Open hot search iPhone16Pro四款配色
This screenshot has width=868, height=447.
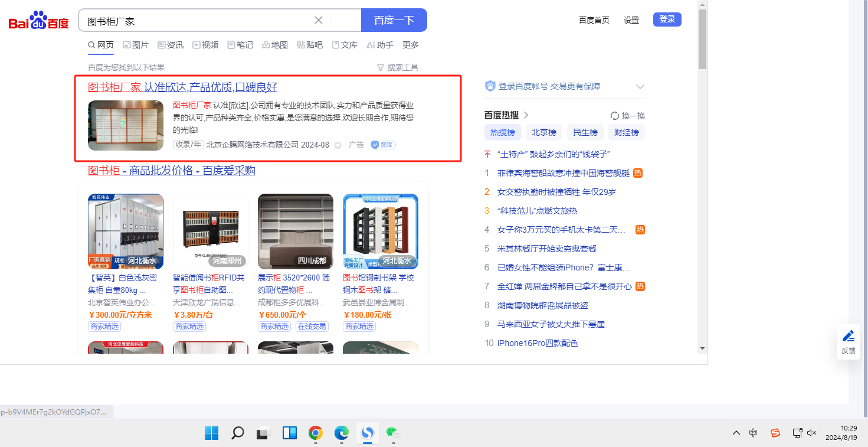[538, 343]
